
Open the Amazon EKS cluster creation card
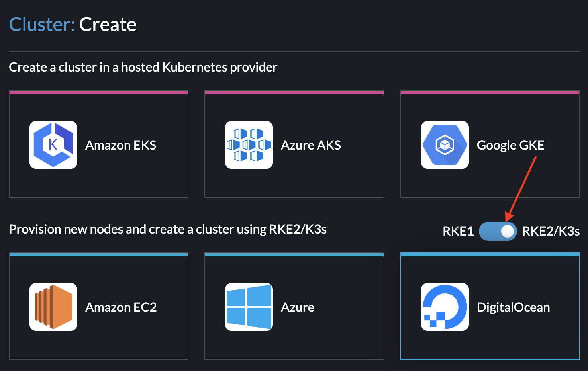point(98,144)
